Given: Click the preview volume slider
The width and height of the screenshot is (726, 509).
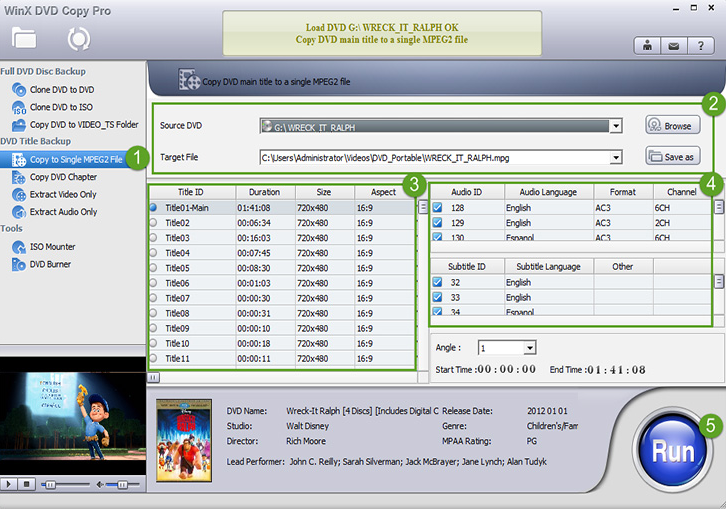Looking at the screenshot, I should point(122,485).
